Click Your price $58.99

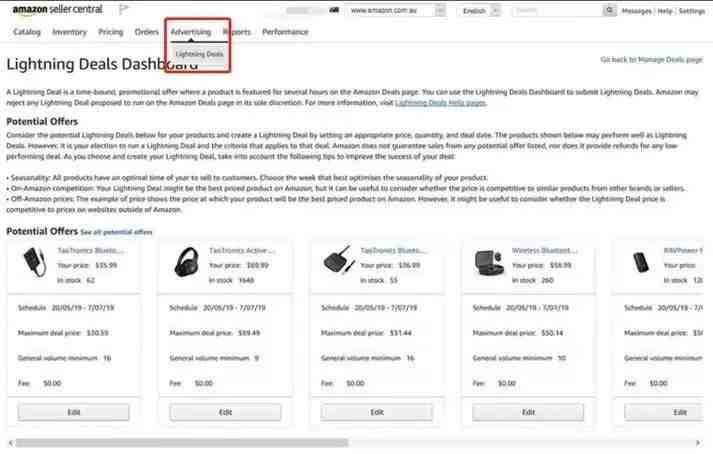point(542,265)
